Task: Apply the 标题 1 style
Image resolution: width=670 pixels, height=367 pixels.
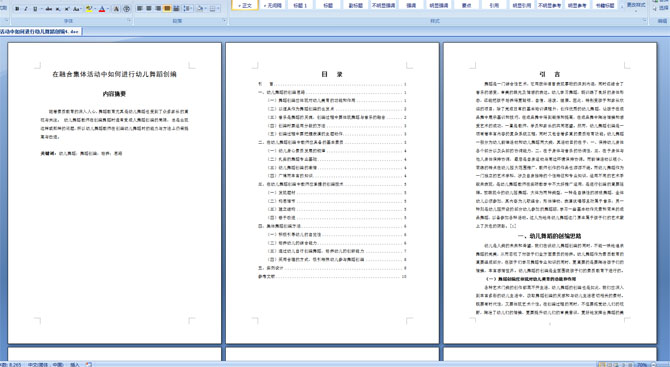Action: (300, 5)
